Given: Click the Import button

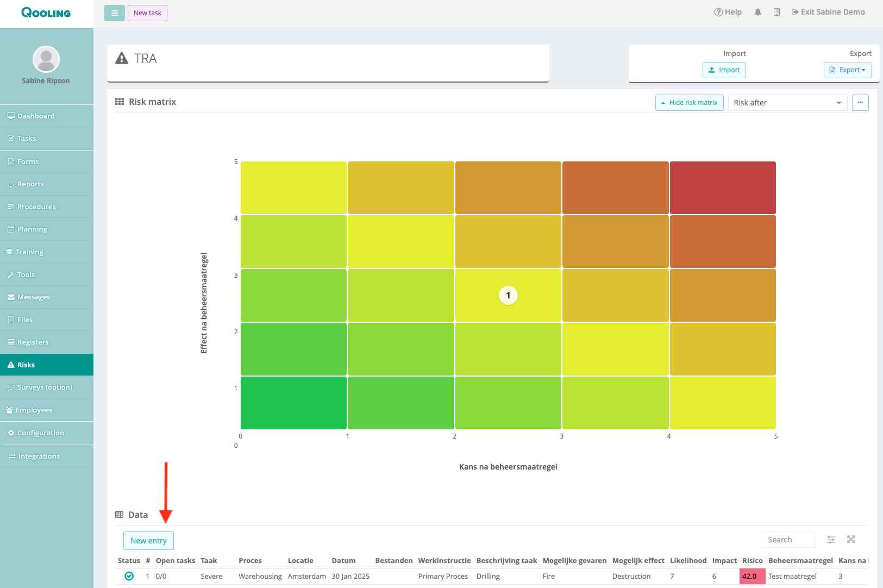Looking at the screenshot, I should (x=724, y=70).
